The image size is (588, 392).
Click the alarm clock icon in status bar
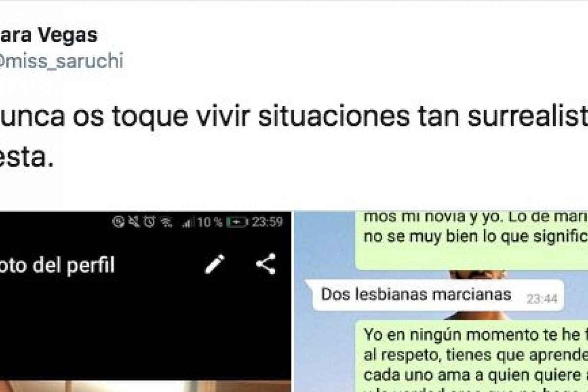coord(150,222)
